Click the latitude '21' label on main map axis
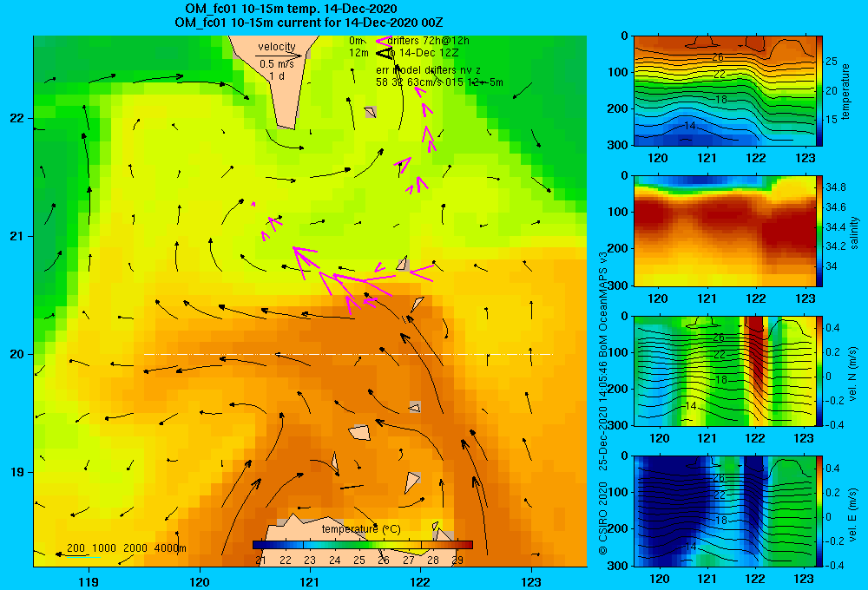 pyautogui.click(x=17, y=236)
